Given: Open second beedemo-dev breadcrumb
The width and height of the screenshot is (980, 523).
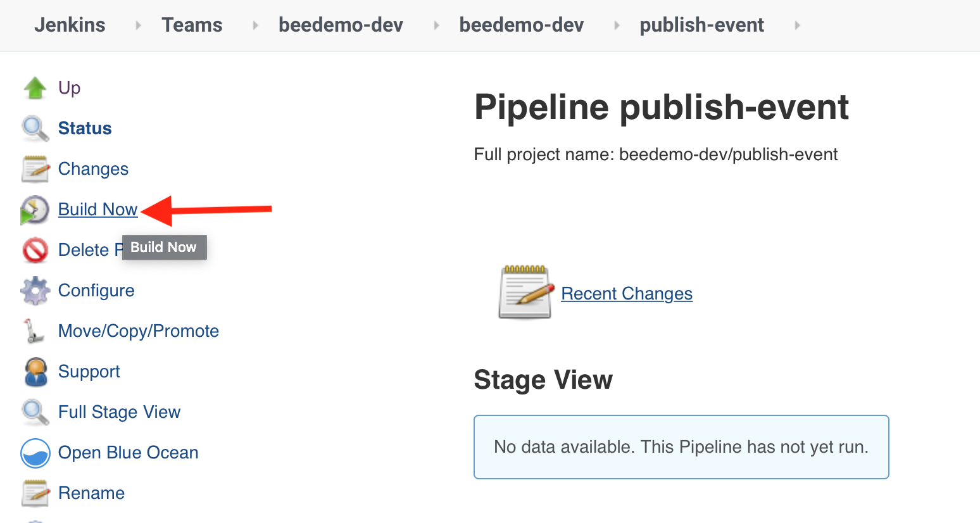Looking at the screenshot, I should pos(522,25).
